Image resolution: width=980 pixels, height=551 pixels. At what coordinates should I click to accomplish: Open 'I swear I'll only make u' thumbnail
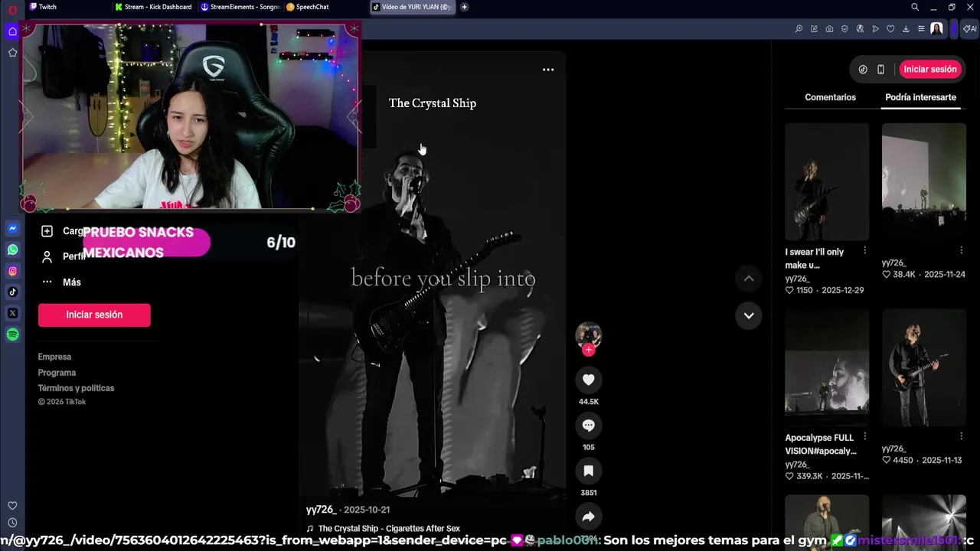point(827,181)
